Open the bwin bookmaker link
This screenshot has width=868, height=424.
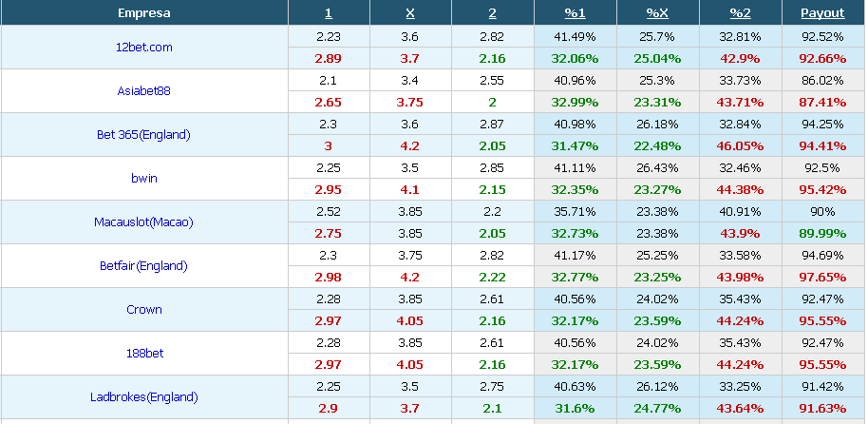144,179
